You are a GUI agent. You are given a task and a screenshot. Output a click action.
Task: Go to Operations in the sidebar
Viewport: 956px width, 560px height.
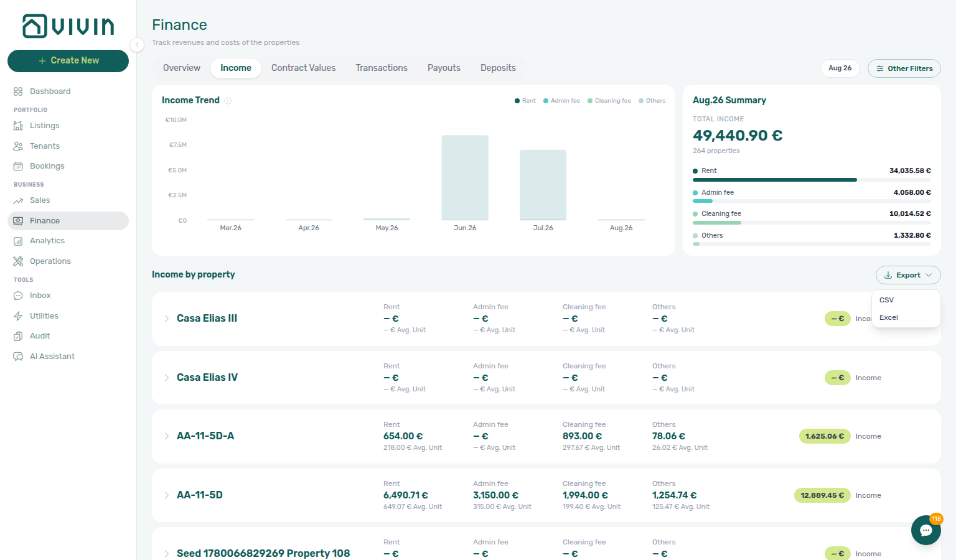point(68,261)
